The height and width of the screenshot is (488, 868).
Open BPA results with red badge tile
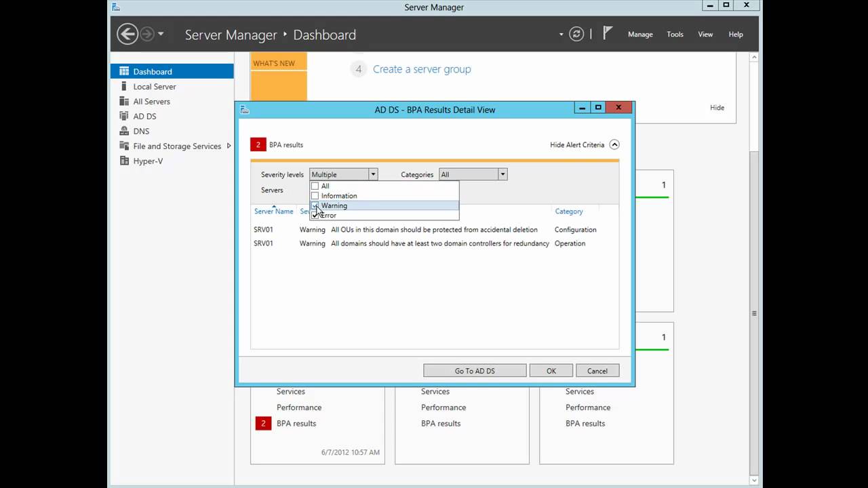point(296,424)
